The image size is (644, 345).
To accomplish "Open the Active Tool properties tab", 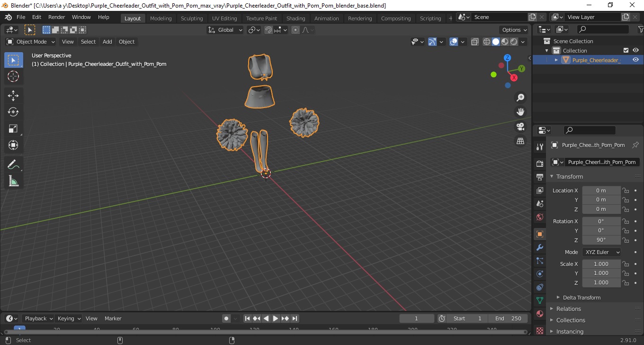I will [540, 147].
